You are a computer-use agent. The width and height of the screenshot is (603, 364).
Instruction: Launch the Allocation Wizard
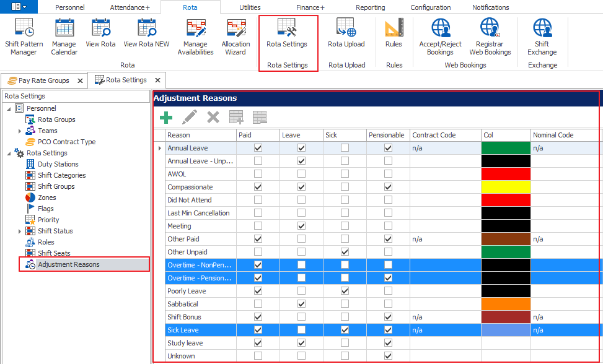click(235, 37)
